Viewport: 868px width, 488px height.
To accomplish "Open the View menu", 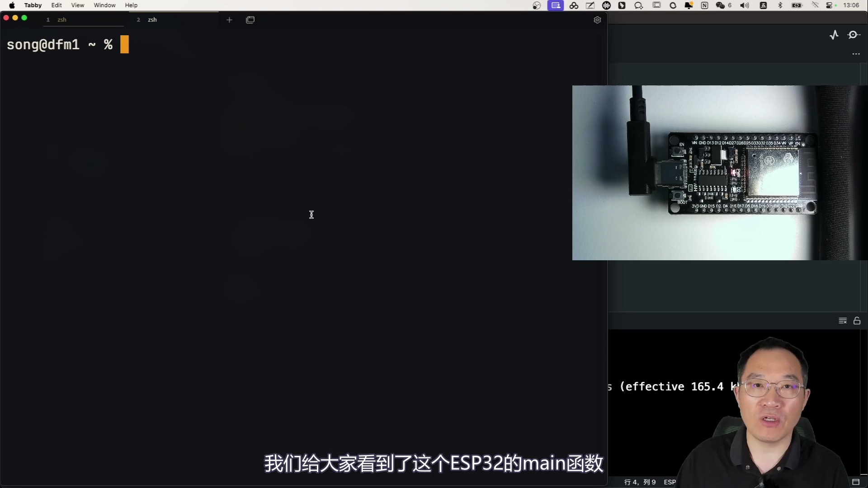I will 77,5.
